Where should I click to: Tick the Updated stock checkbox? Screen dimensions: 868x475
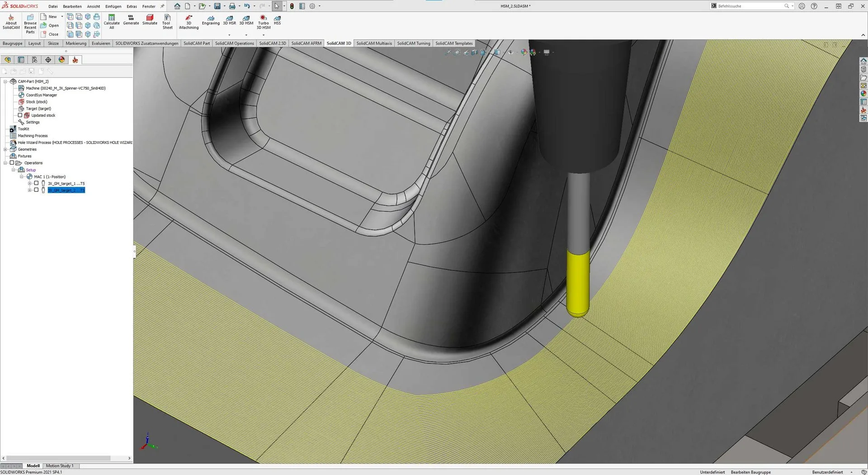(x=20, y=115)
